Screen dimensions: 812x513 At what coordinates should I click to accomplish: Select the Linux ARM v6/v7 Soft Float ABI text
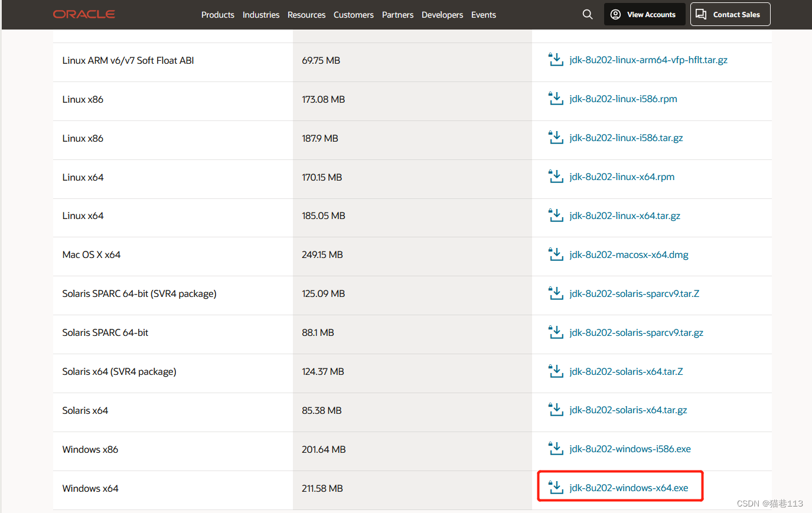pyautogui.click(x=128, y=60)
